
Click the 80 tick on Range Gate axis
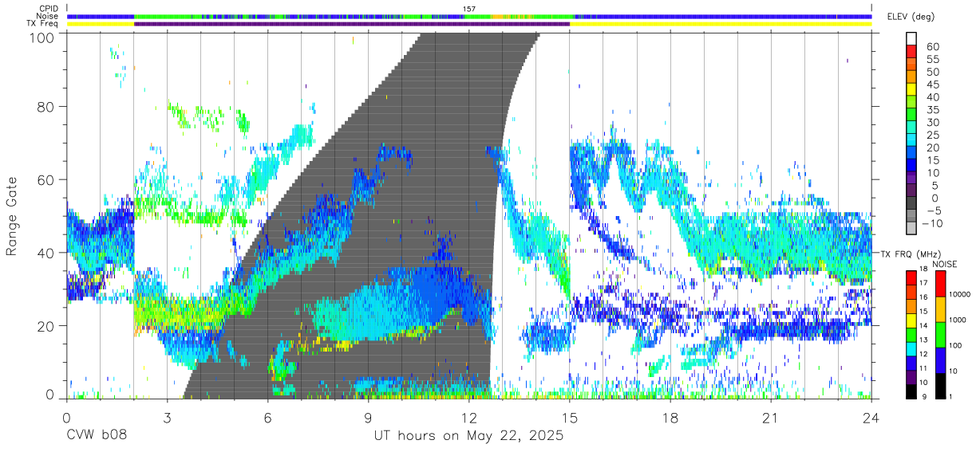(x=47, y=106)
